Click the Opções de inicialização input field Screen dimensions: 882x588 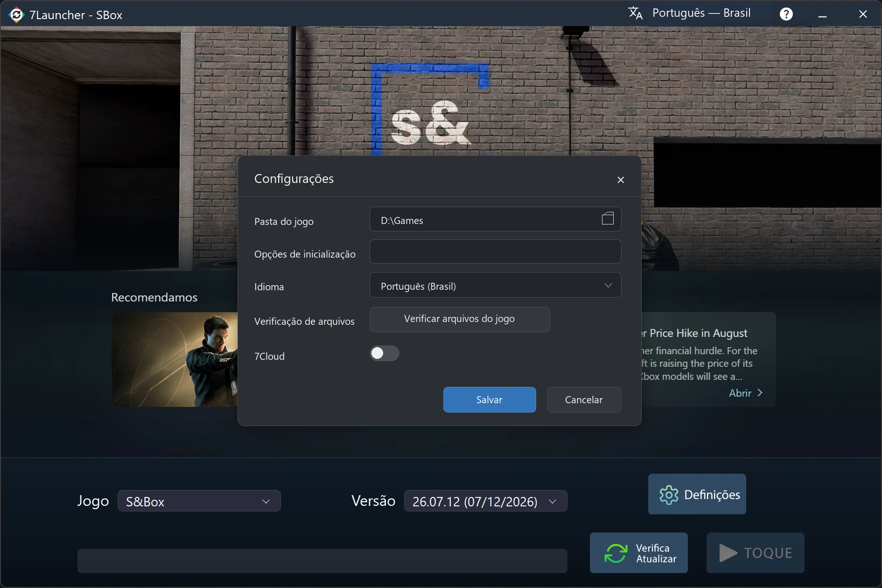point(495,252)
